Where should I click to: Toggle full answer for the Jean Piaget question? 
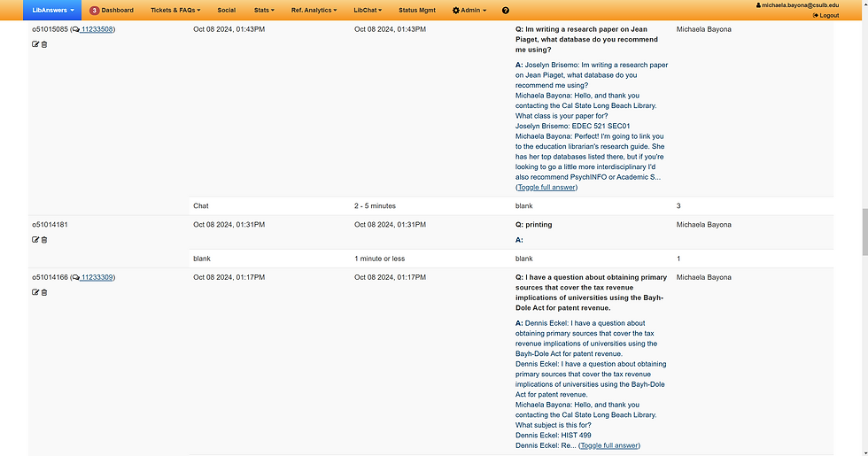click(546, 187)
